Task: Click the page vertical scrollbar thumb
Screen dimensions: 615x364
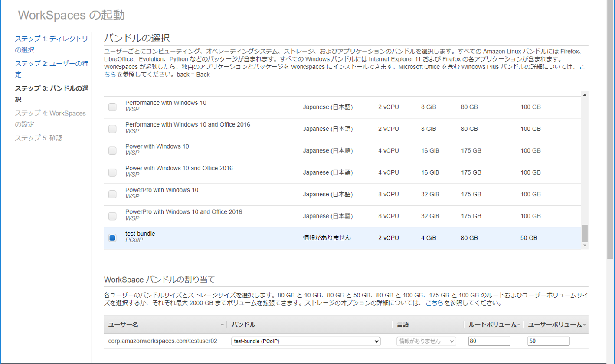Action: pos(610,129)
